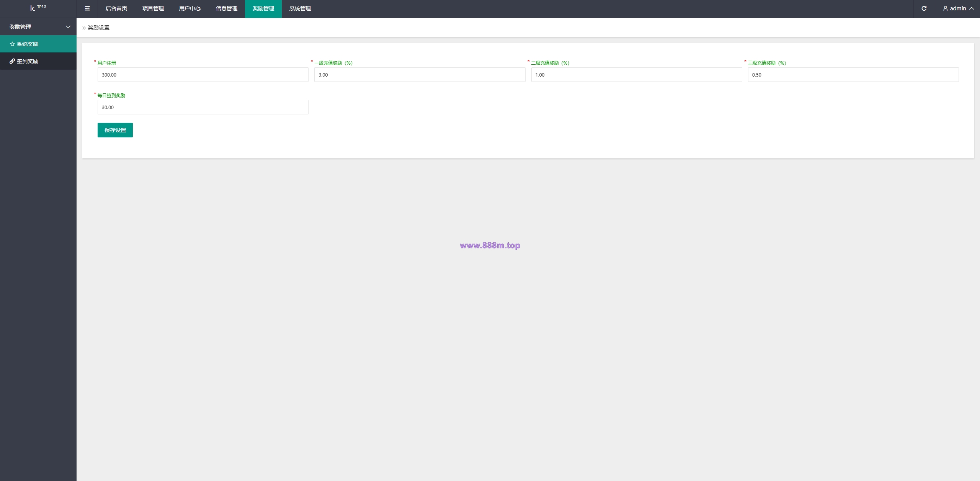This screenshot has height=481, width=980.
Task: Collapse the 奖励管理 sidebar chevron
Action: coord(68,27)
